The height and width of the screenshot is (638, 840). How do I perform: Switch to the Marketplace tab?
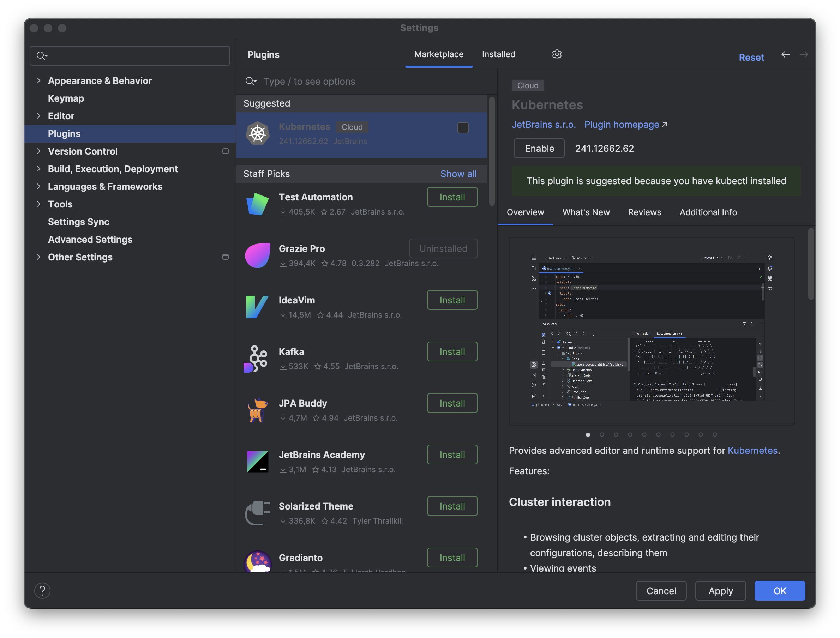439,54
